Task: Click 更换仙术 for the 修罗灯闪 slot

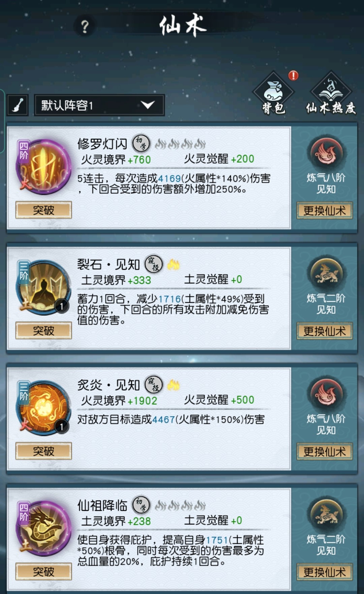Action: click(325, 211)
